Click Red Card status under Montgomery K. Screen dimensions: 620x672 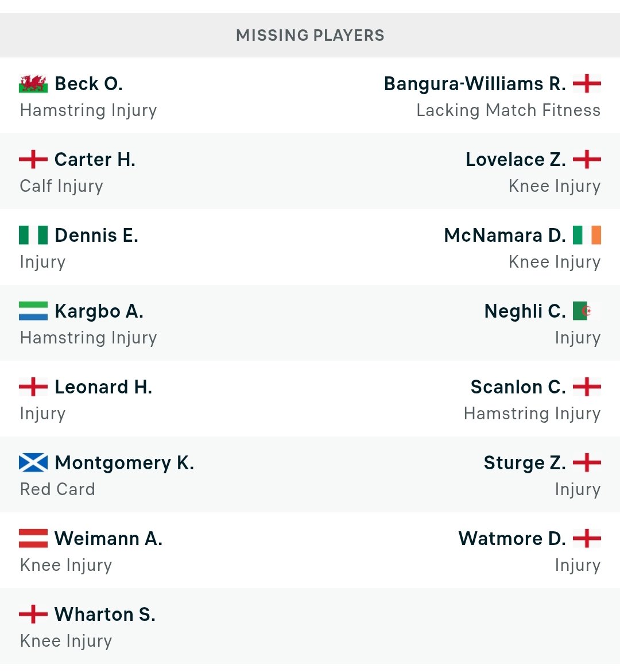[57, 489]
